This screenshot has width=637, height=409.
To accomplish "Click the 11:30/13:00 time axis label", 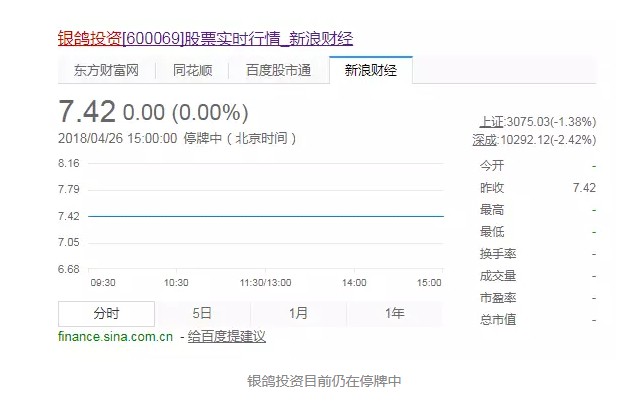I will click(265, 283).
